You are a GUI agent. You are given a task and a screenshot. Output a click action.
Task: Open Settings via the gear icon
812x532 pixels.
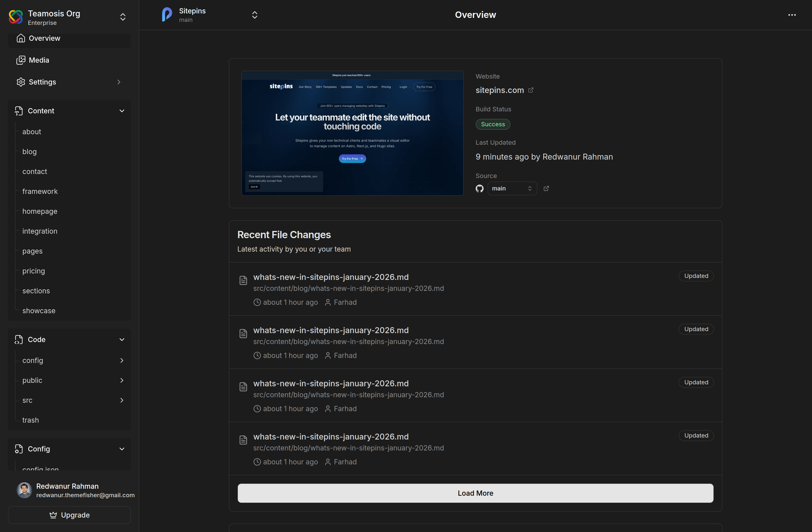21,82
